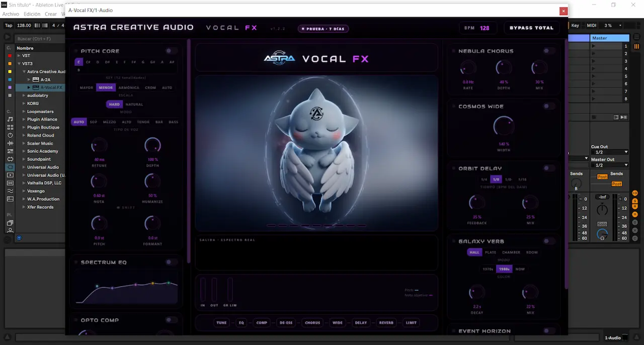Open the Templates category icon in browser
Screen dimensions: 644x345
tap(10, 199)
